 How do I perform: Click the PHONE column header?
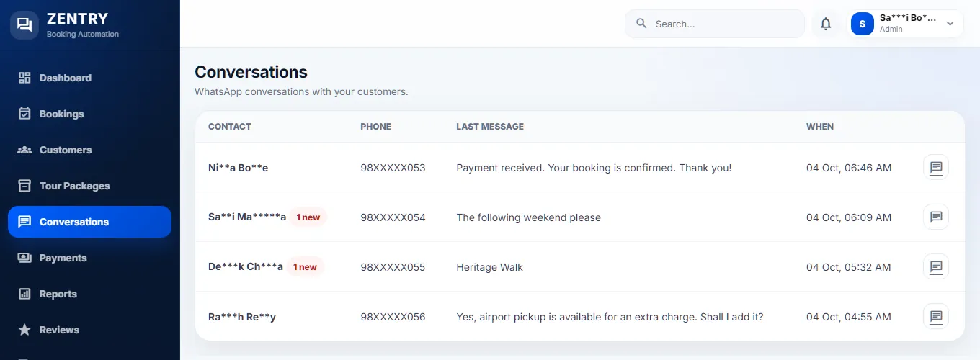click(376, 126)
